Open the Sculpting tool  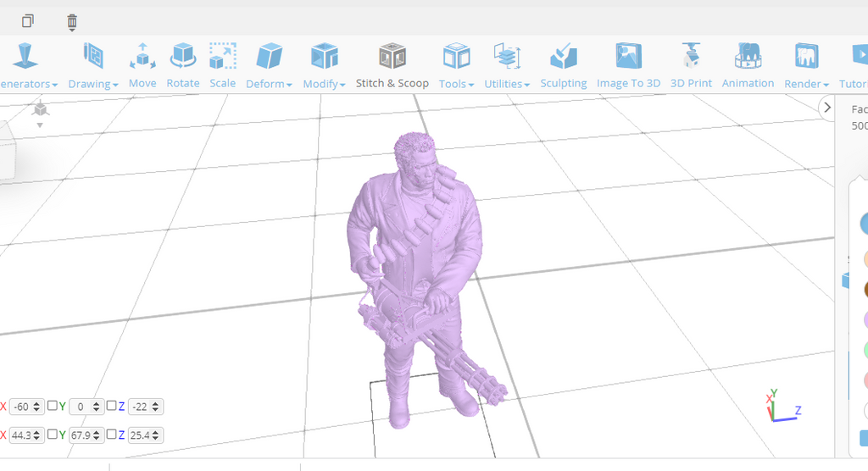(x=563, y=65)
